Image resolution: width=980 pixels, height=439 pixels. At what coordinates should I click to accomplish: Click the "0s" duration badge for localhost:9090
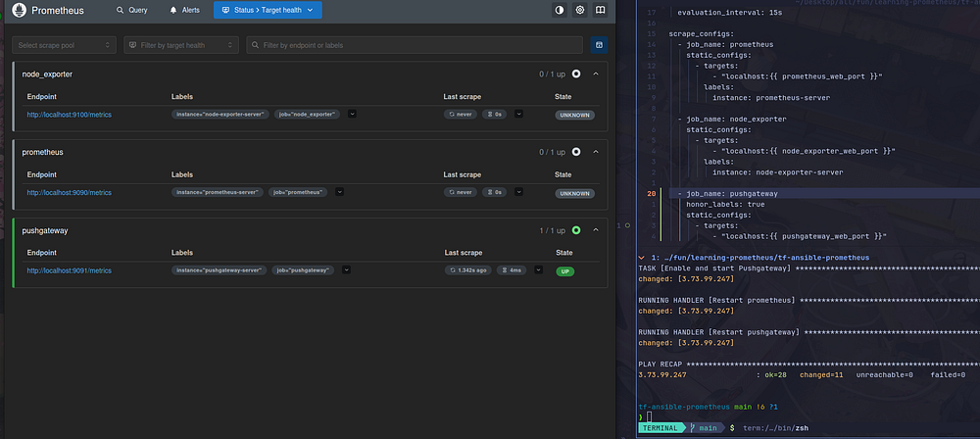point(494,193)
